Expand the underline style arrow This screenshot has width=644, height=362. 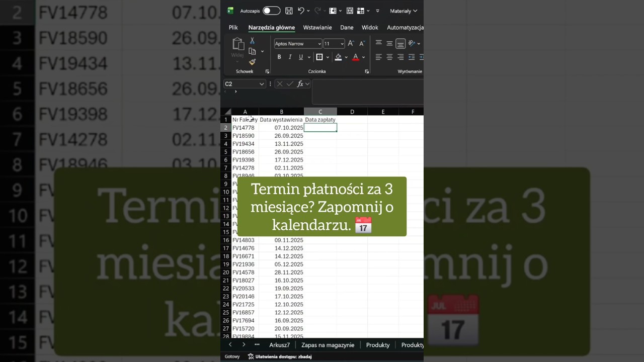[x=308, y=57]
